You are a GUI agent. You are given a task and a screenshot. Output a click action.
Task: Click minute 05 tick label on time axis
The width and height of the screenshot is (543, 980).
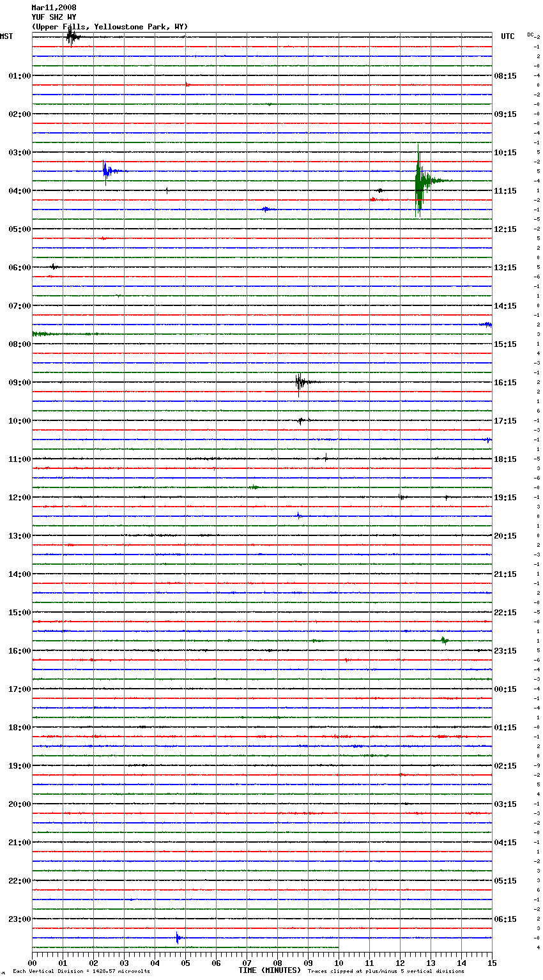click(x=185, y=963)
